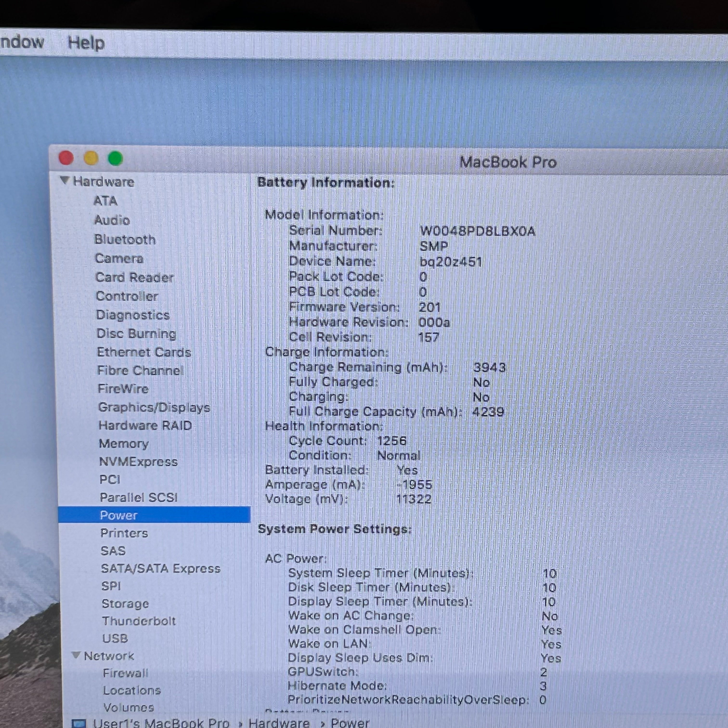Select Controller in the sidebar
Image resolution: width=728 pixels, height=728 pixels.
point(127,296)
